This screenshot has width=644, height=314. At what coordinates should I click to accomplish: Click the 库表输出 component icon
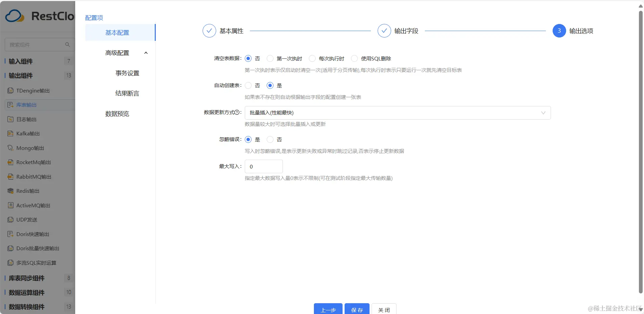(x=10, y=105)
